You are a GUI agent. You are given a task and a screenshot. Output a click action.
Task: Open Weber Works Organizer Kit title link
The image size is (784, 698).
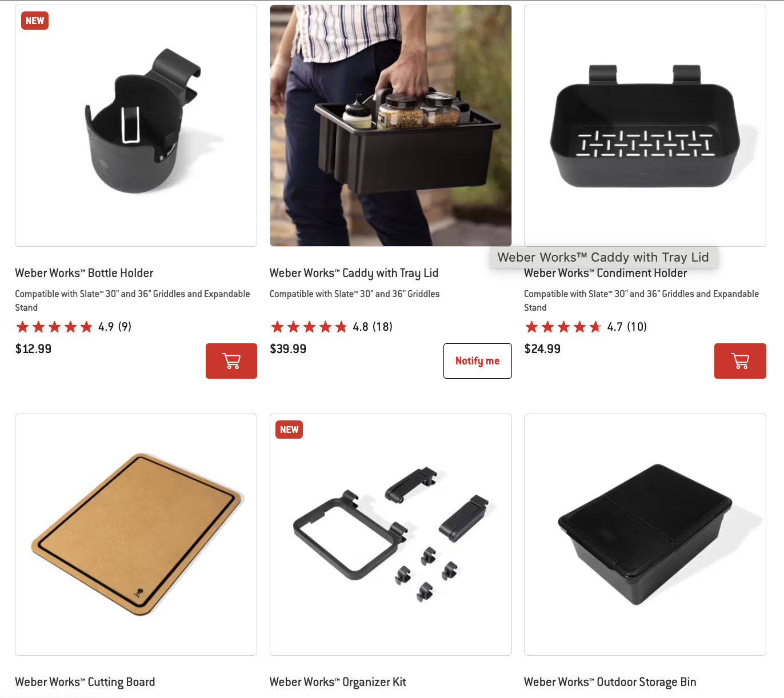point(338,682)
